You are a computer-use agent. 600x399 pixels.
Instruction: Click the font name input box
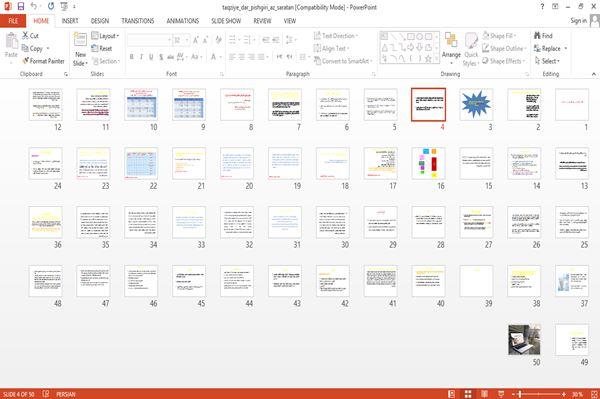pyautogui.click(x=148, y=40)
